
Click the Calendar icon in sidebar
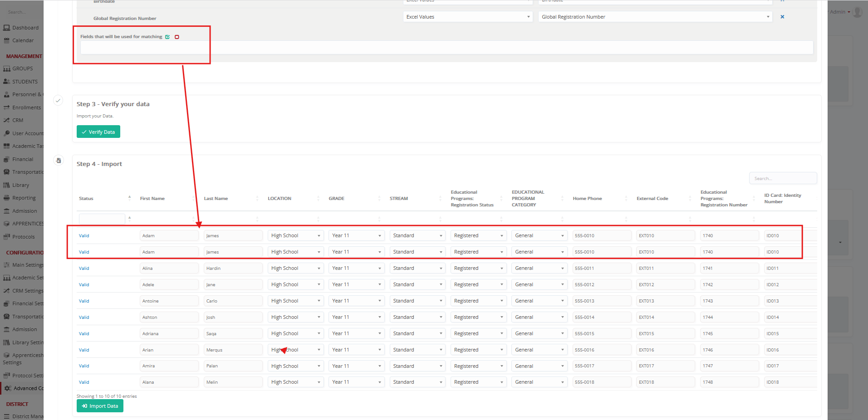coord(7,40)
